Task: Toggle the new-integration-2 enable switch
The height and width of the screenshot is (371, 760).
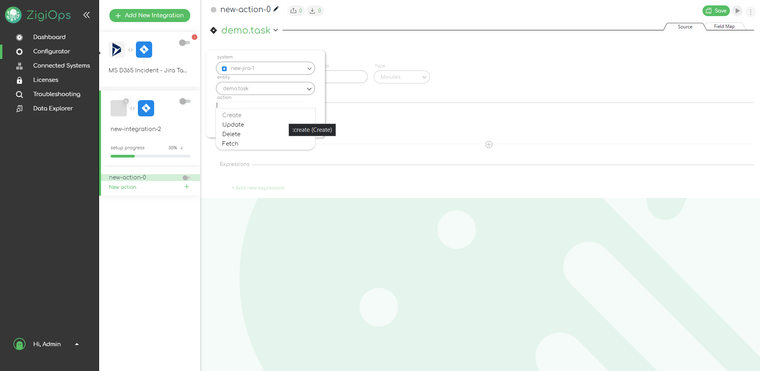Action: tap(185, 101)
